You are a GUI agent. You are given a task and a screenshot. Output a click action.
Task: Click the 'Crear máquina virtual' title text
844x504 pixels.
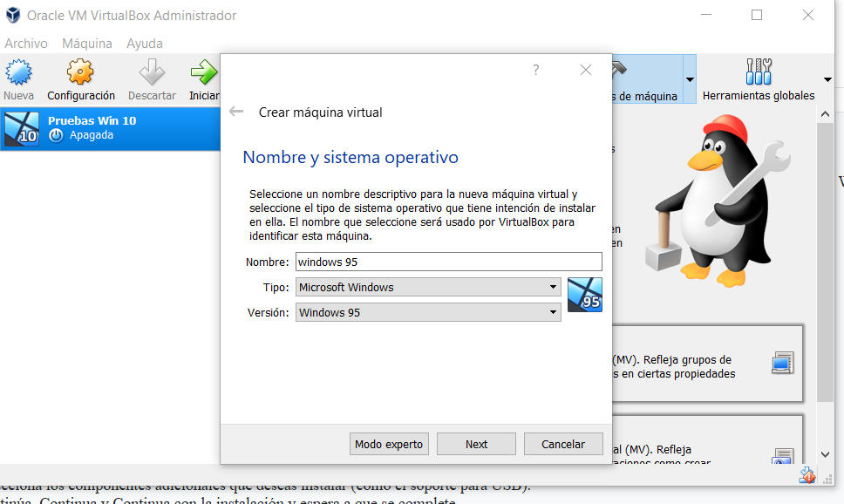[x=320, y=112]
